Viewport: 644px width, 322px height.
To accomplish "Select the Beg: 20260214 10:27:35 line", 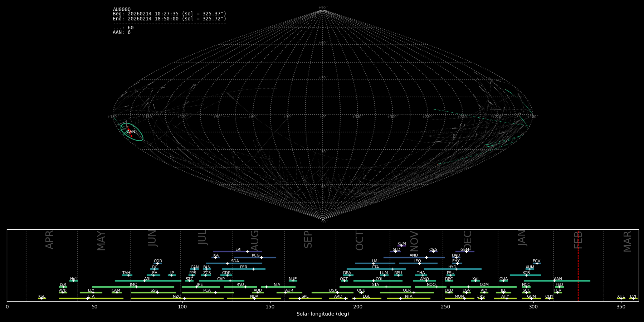I will (170, 14).
